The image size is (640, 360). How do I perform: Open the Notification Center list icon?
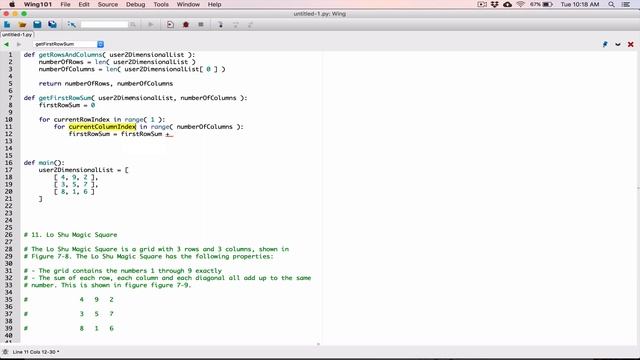pos(626,4)
